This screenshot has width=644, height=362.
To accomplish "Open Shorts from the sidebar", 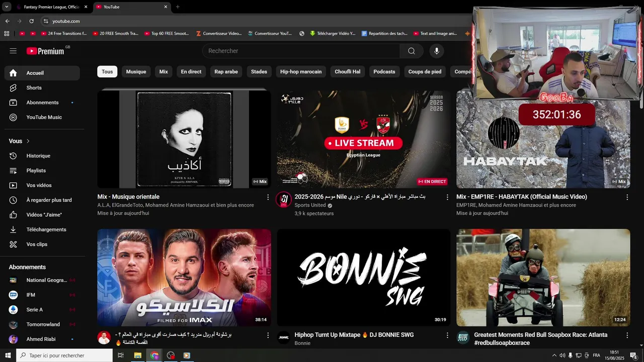I will tap(42, 87).
